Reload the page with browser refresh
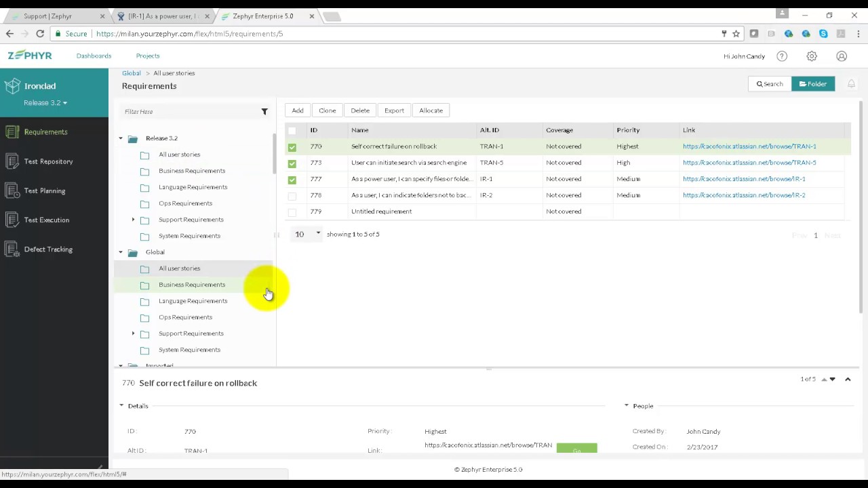This screenshot has height=488, width=868. click(40, 33)
